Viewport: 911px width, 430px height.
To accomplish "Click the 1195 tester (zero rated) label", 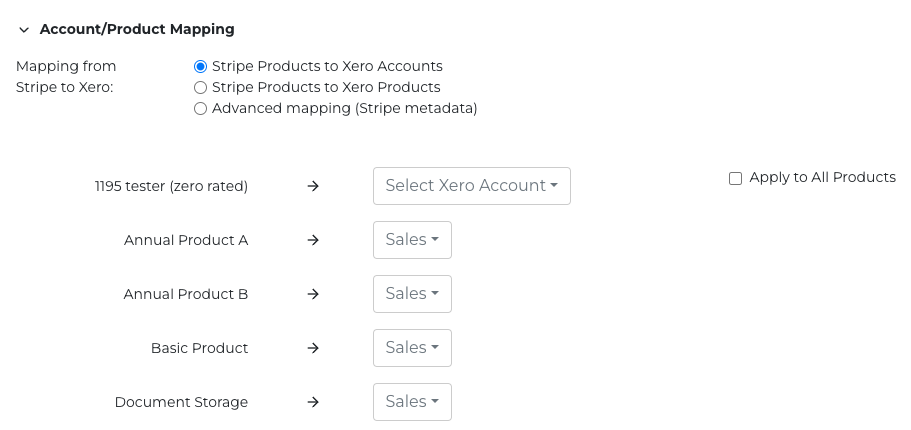I will (171, 186).
